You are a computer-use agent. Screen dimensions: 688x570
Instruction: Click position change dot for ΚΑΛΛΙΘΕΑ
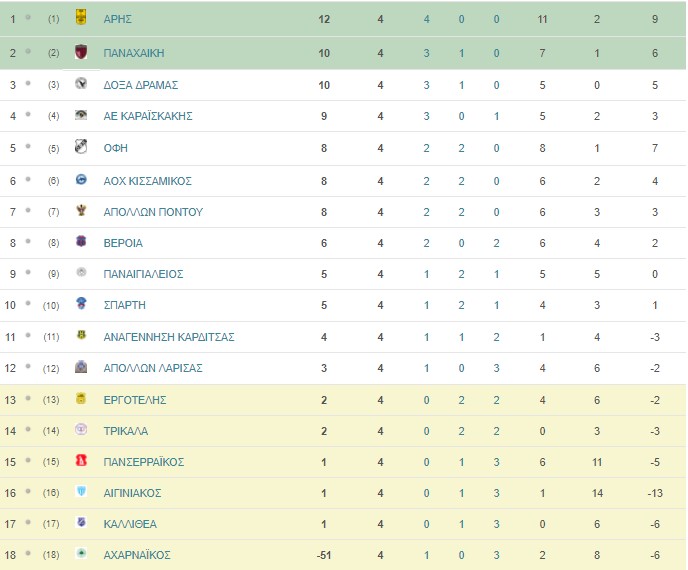[28, 522]
